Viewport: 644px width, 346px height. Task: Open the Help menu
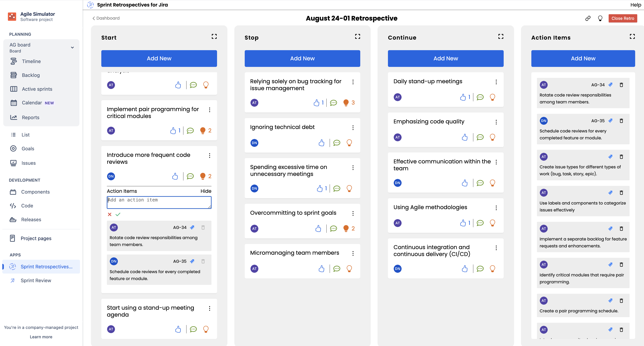click(636, 5)
